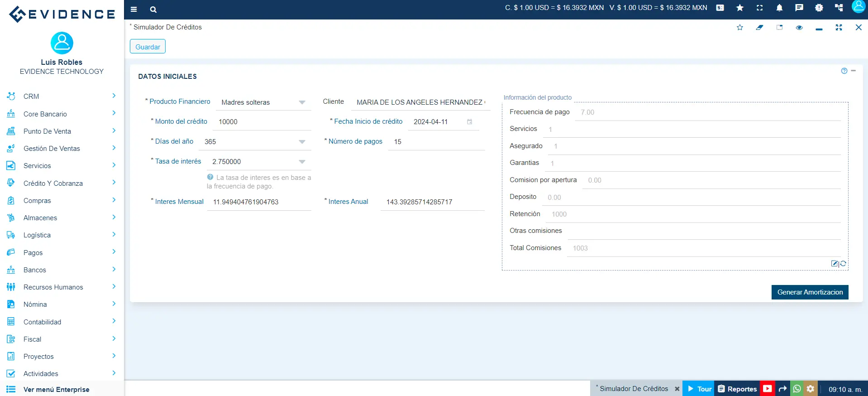The width and height of the screenshot is (868, 396).
Task: Open the Tasa de interés dropdown
Action: [x=302, y=162]
